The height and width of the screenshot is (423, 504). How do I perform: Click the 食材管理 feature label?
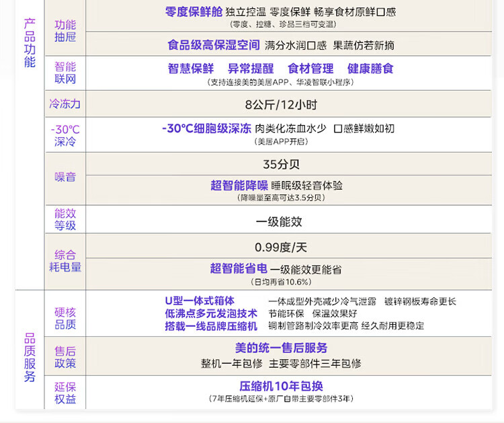[x=310, y=69]
